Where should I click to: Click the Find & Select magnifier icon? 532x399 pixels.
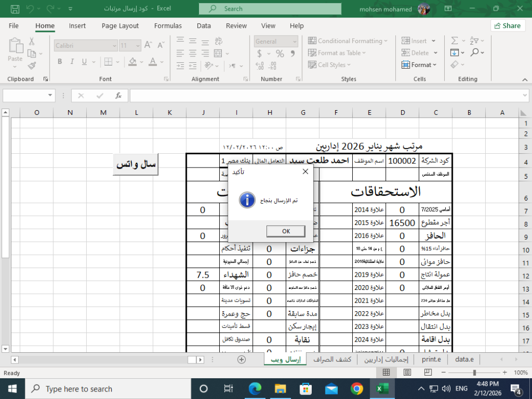tap(475, 52)
